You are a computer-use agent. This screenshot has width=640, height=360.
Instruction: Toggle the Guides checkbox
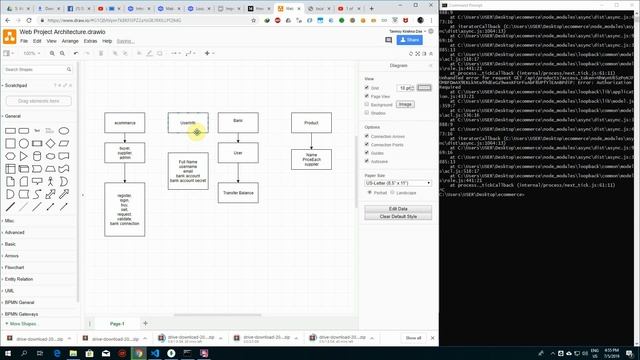tap(367, 153)
